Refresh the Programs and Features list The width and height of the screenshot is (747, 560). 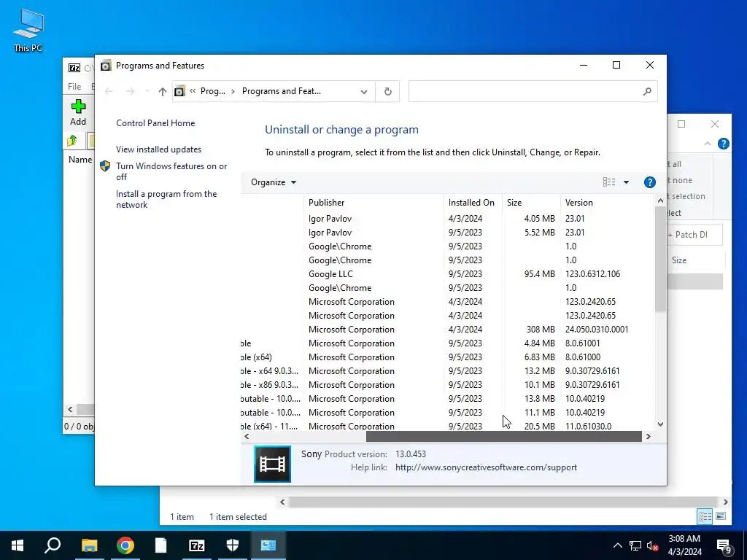coord(388,91)
